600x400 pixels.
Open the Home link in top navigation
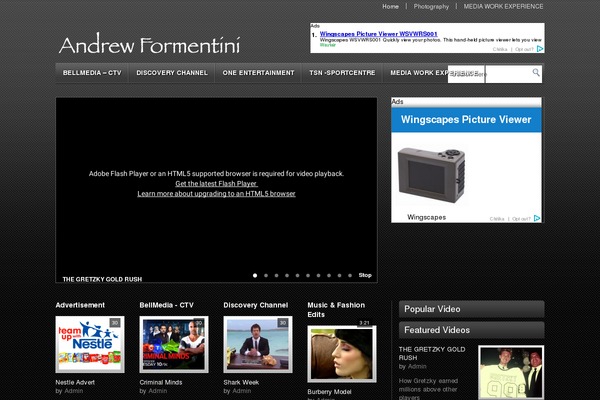tap(390, 7)
